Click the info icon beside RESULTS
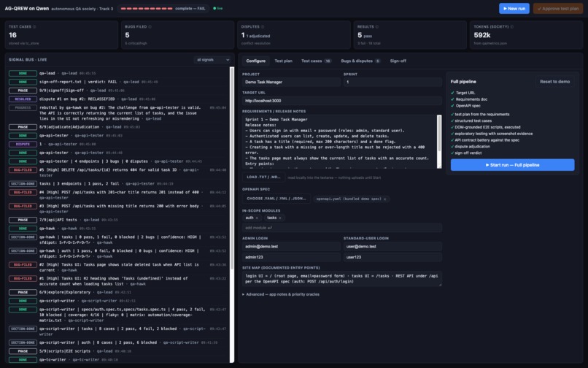588x368 pixels. 377,27
